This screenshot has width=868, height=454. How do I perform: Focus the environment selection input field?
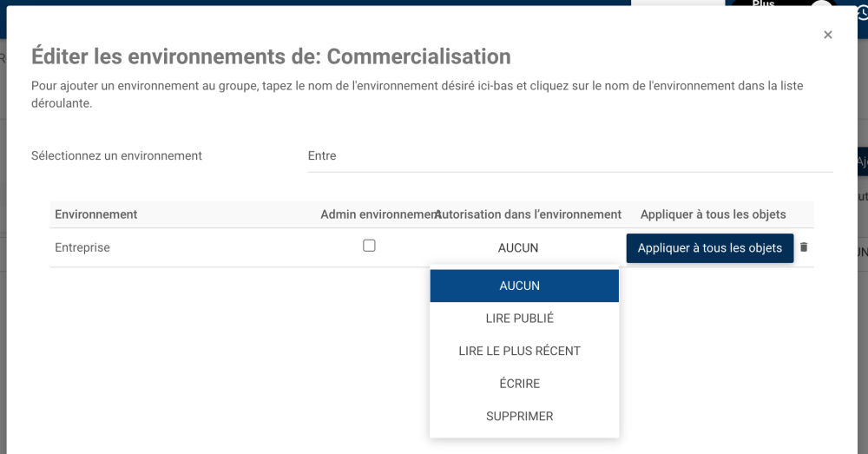[569, 156]
